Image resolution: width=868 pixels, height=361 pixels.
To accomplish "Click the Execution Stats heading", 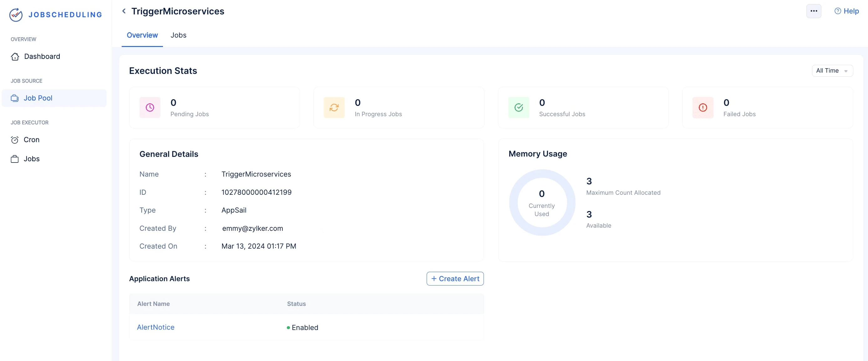I will coord(163,71).
